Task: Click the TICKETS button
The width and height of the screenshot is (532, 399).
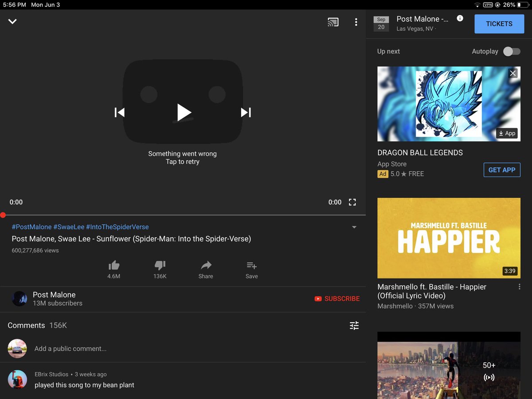Action: (499, 24)
